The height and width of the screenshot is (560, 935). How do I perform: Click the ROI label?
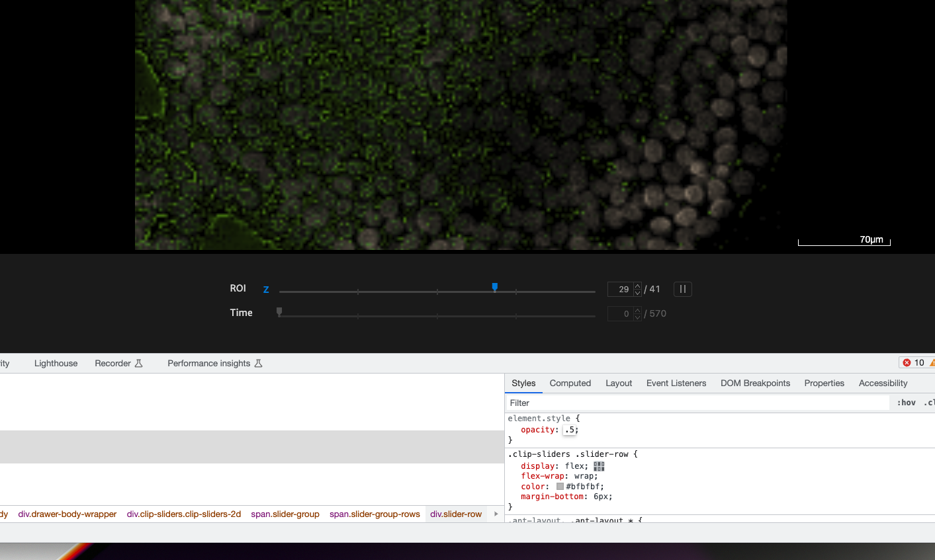[x=238, y=288]
